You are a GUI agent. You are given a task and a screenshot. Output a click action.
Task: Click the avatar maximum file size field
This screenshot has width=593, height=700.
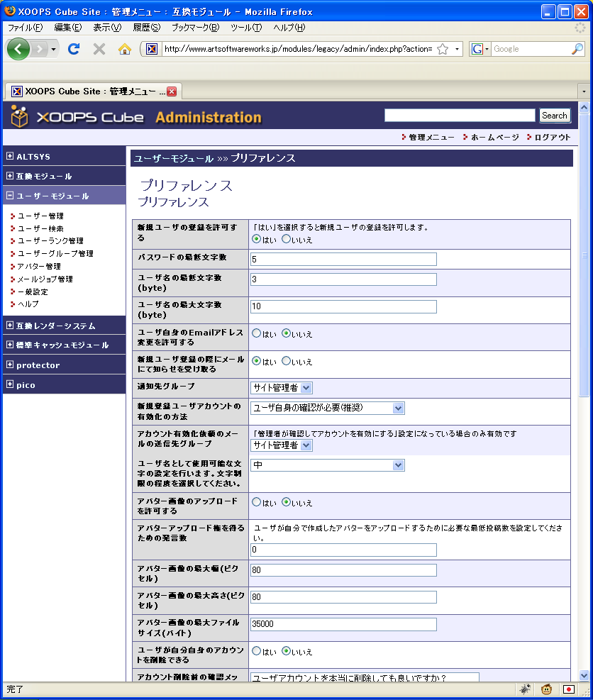pos(343,624)
